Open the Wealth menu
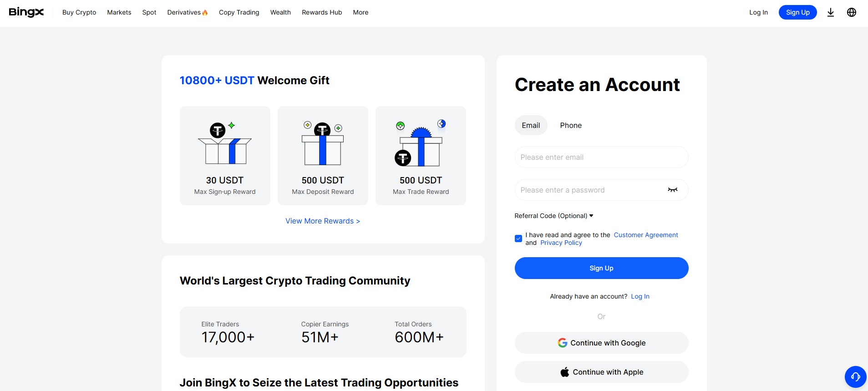 pyautogui.click(x=280, y=12)
